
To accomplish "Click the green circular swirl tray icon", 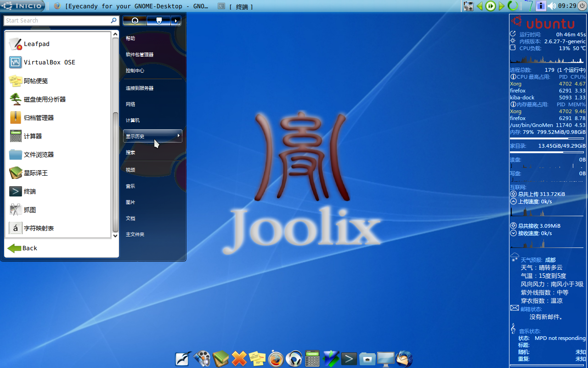I will tap(513, 6).
